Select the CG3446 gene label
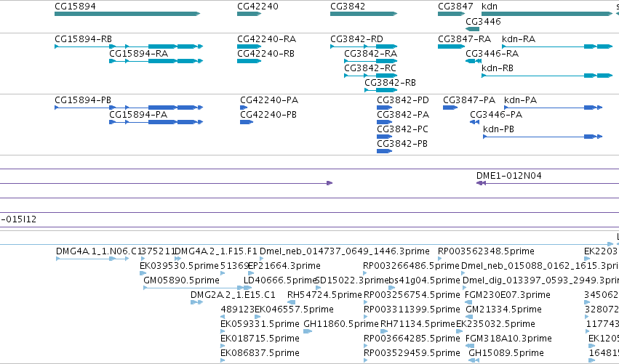The height and width of the screenshot is (364, 619). point(483,22)
